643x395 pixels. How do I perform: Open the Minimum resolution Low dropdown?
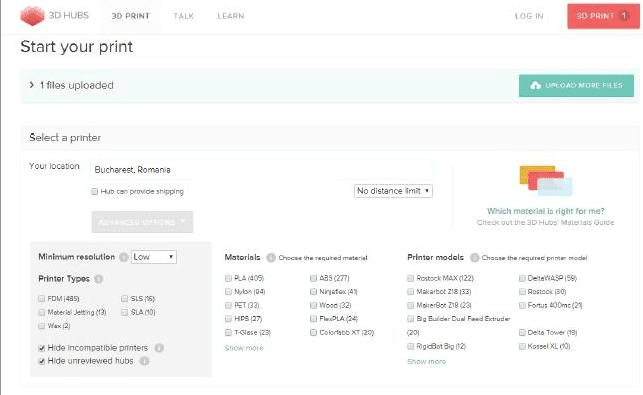pos(154,257)
